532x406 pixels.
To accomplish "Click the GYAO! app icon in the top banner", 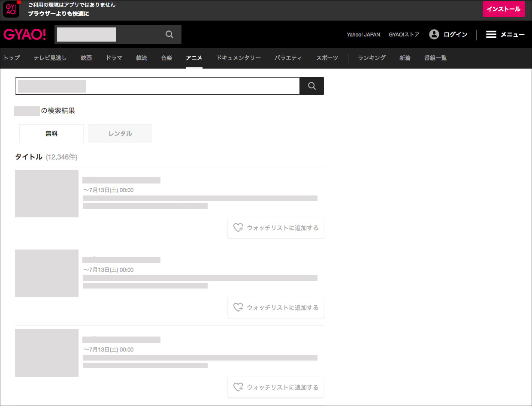I will point(11,9).
